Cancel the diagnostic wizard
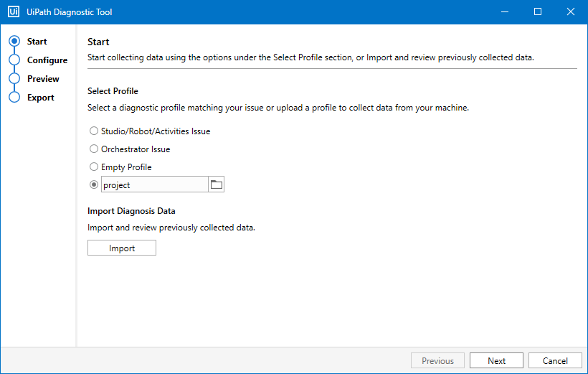 point(555,361)
